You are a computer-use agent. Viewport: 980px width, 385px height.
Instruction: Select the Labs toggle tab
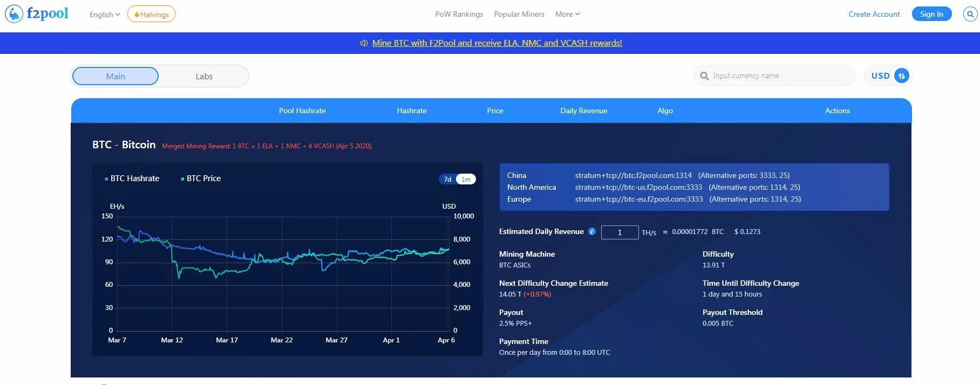204,76
